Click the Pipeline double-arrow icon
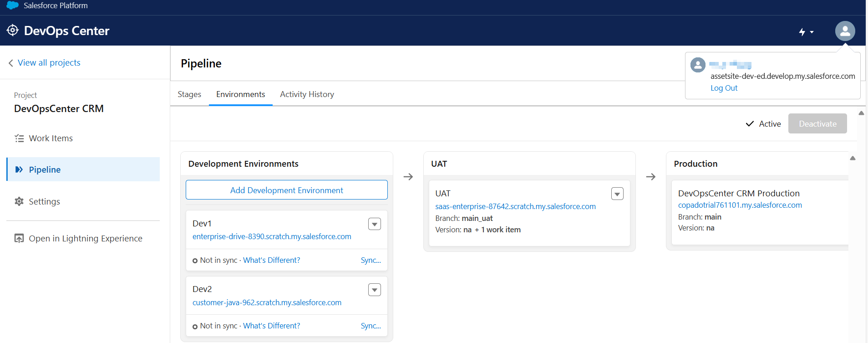This screenshot has width=868, height=343. click(x=19, y=169)
